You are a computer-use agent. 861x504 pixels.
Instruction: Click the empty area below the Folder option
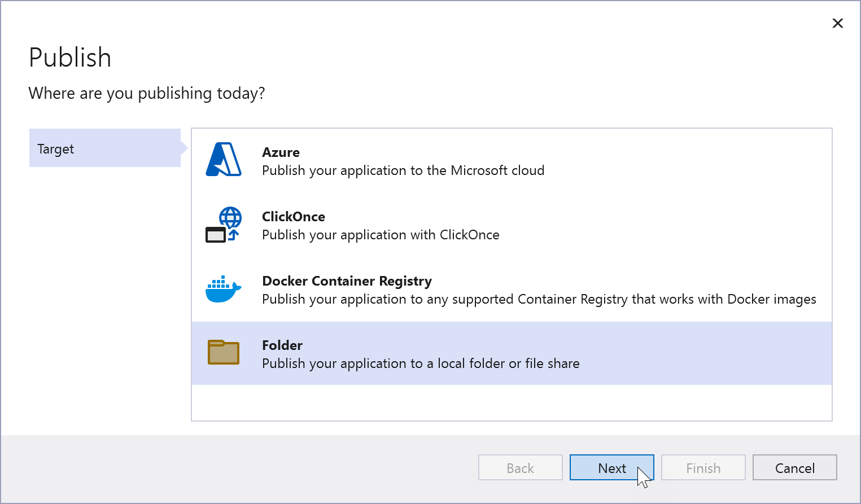click(x=511, y=403)
